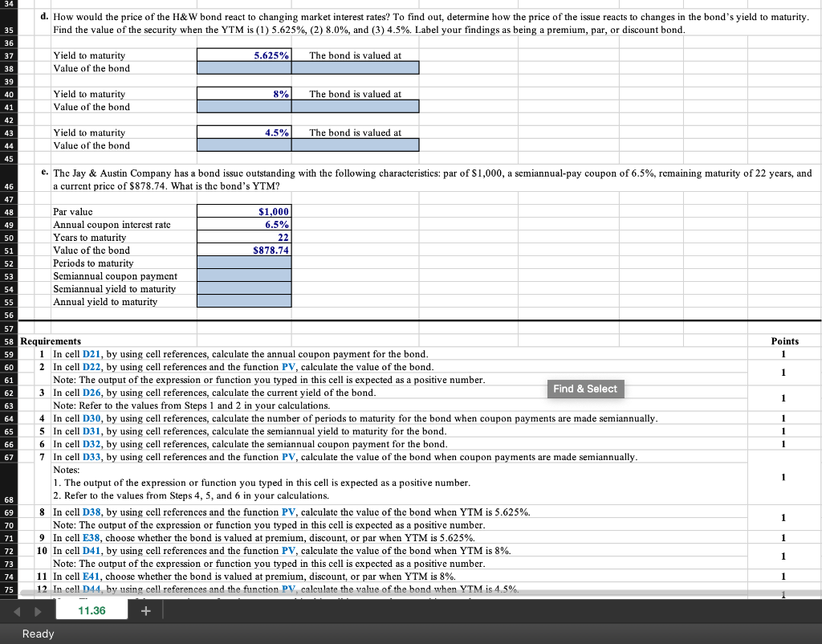Viewport: 822px width, 644px height.
Task: Click E38 reference in requirement 9
Action: tap(92, 537)
